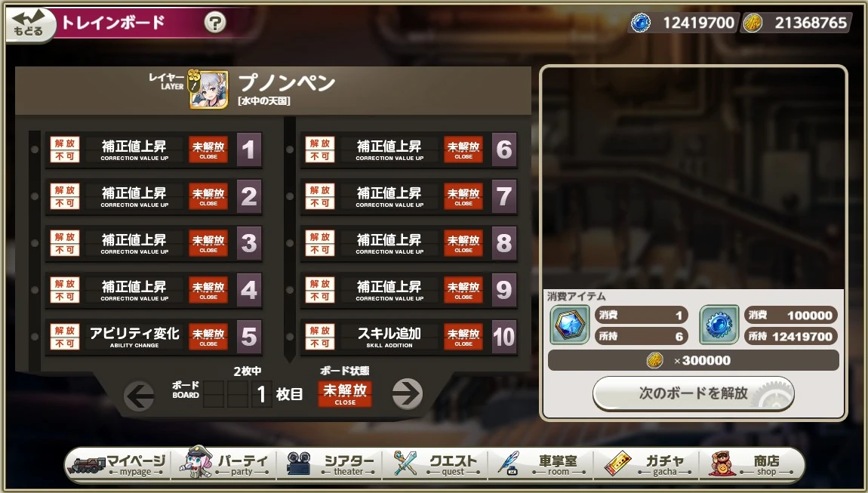Toggle the 未解放 status on panel 1
868x493 pixels.
pyautogui.click(x=208, y=149)
